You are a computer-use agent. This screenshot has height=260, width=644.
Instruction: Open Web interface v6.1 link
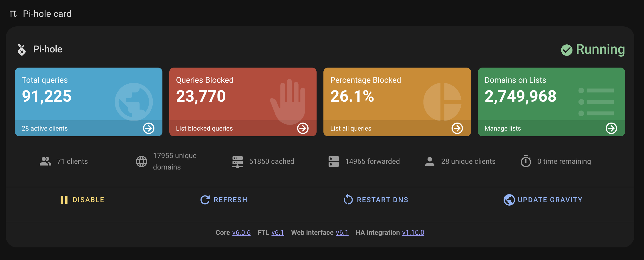click(x=342, y=233)
